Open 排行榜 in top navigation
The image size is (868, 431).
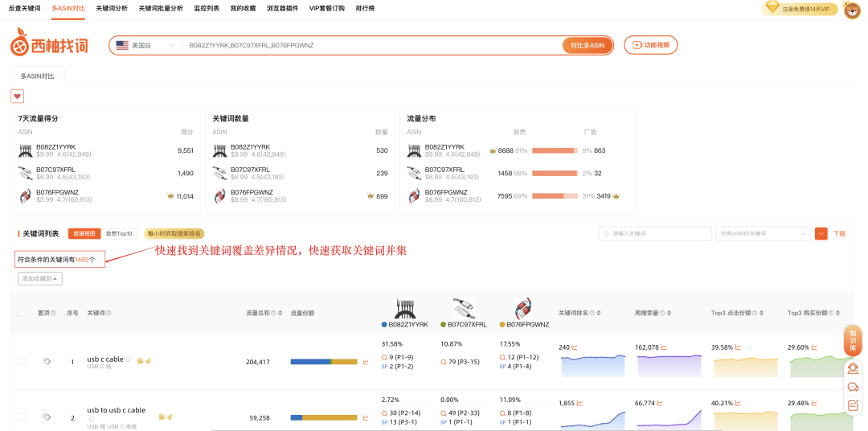pos(364,8)
